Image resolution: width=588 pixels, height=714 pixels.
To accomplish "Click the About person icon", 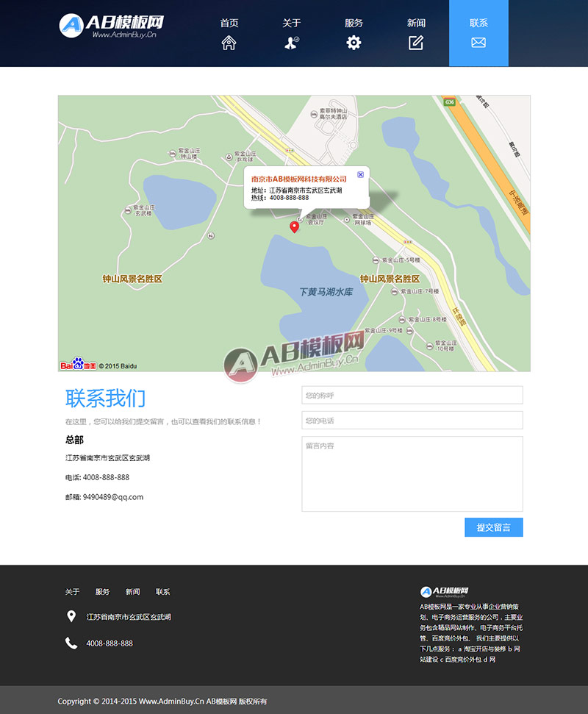I will tap(291, 43).
